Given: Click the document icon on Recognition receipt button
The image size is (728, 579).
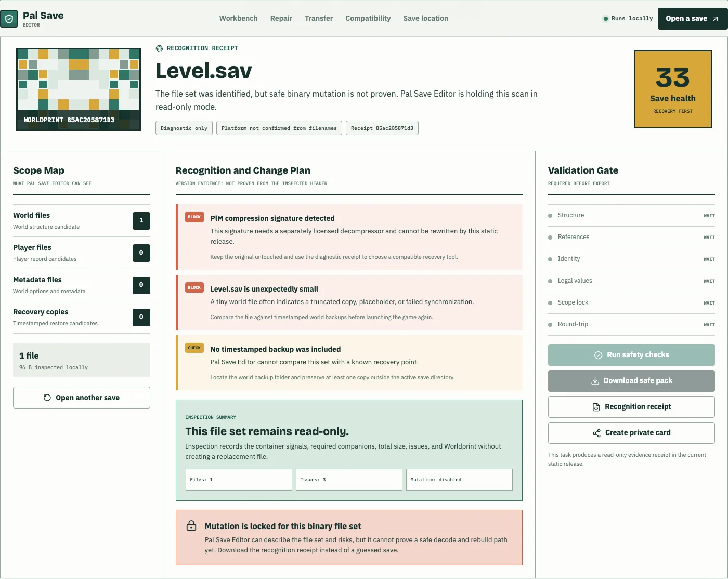Looking at the screenshot, I should click(596, 407).
